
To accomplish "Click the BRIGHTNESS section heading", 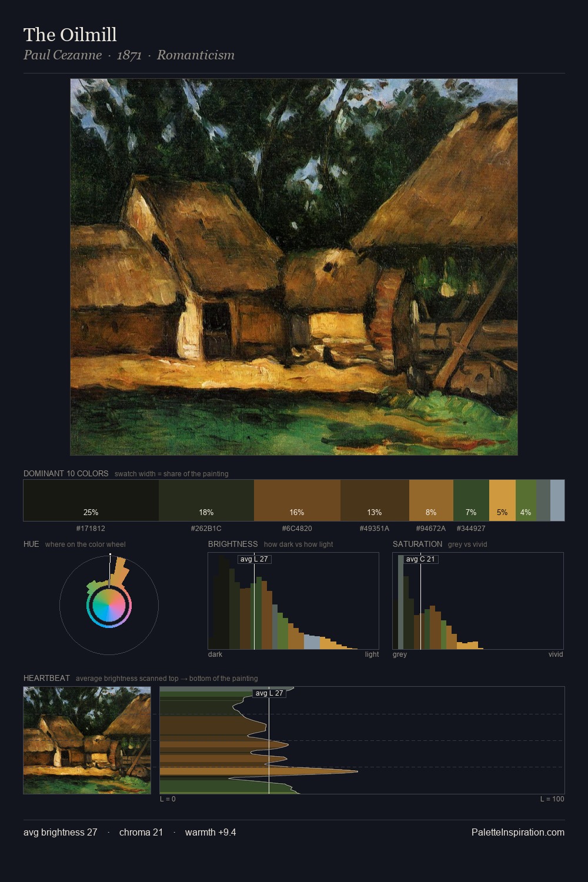I will point(233,544).
